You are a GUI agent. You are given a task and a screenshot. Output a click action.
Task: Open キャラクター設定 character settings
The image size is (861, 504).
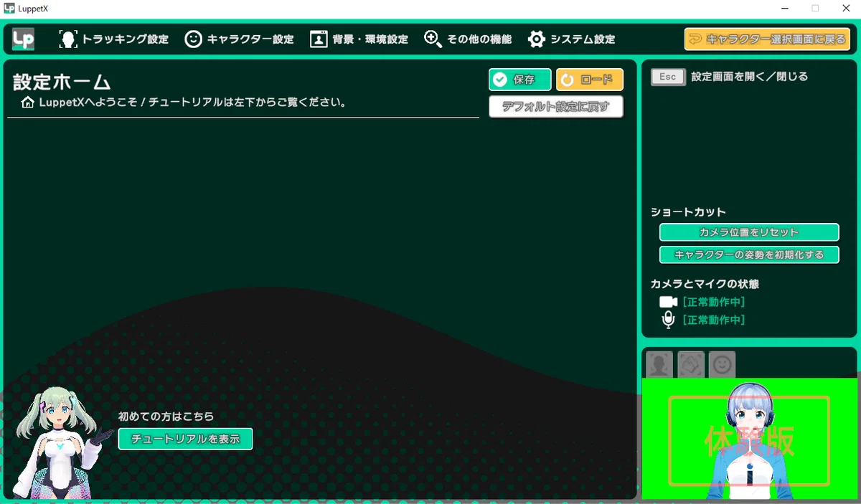[x=240, y=39]
